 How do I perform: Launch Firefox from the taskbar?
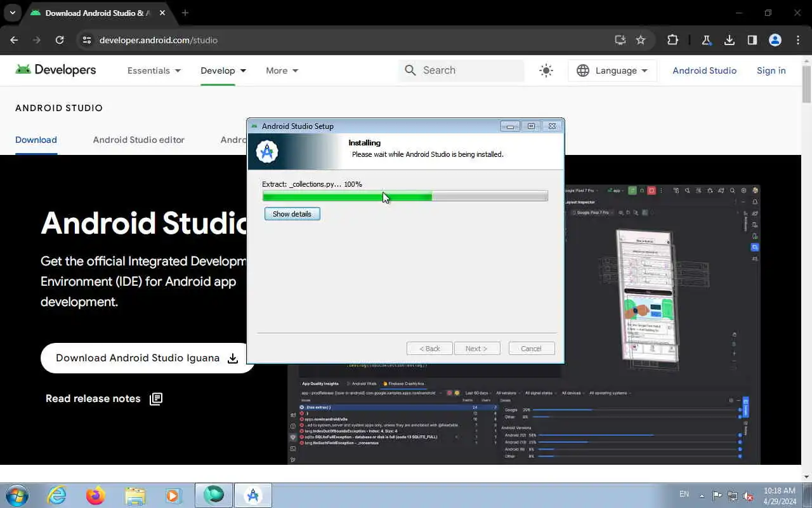click(96, 495)
